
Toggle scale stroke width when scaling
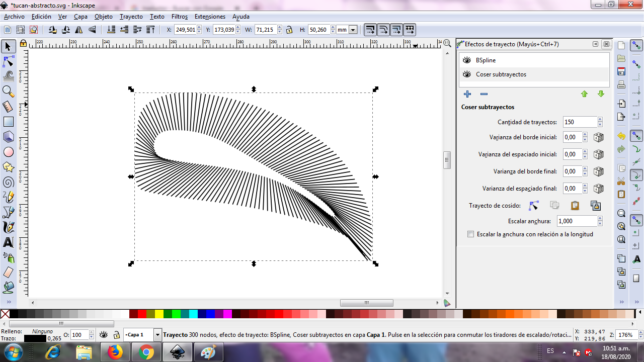[x=370, y=30]
